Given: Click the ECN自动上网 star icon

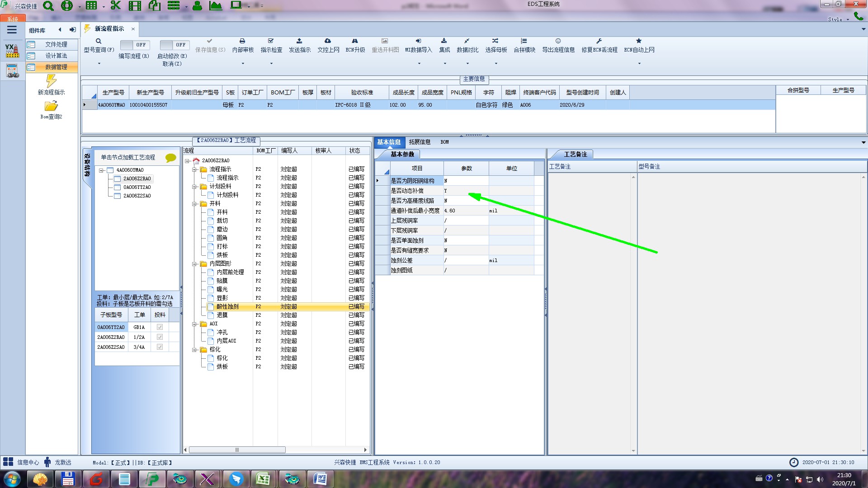Looking at the screenshot, I should 639,41.
